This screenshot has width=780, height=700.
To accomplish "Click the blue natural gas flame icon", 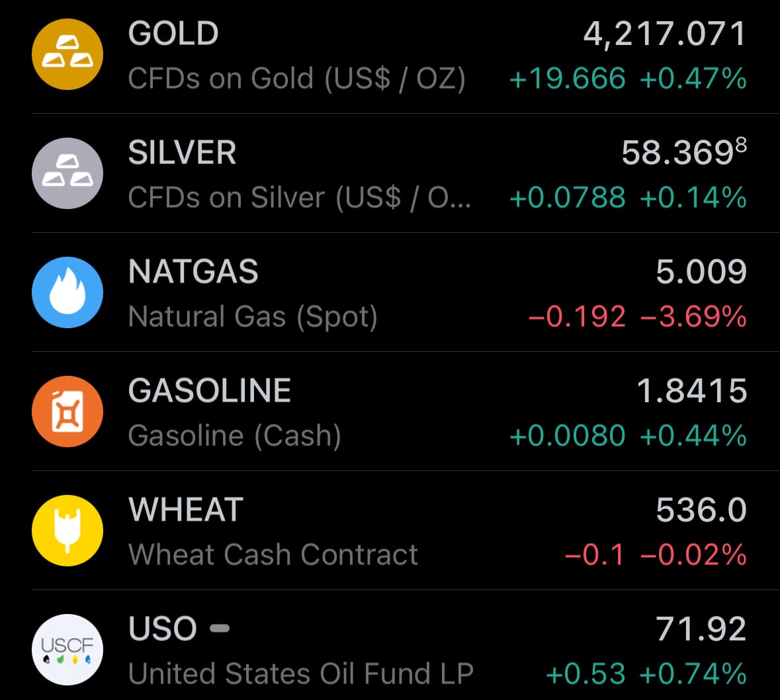I will click(67, 292).
